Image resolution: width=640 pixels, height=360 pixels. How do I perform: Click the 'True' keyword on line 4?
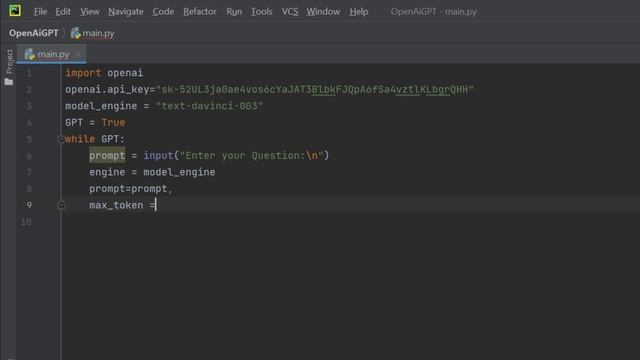pos(113,122)
